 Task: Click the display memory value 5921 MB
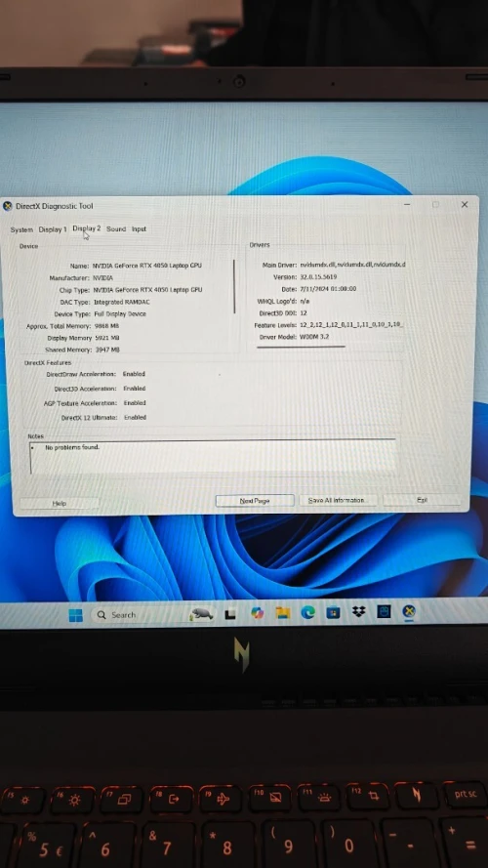106,338
